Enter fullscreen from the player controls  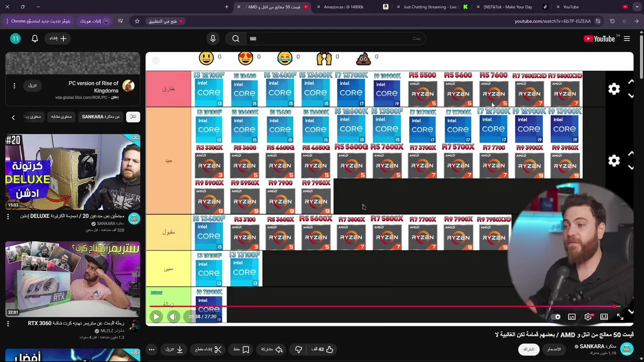[620, 317]
